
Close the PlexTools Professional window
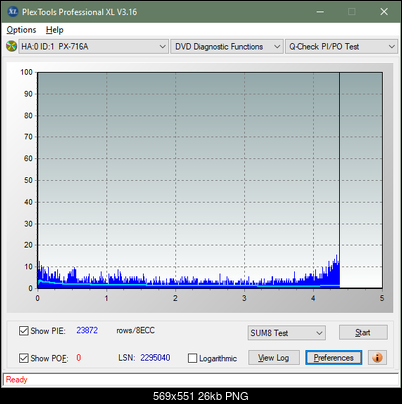pos(384,12)
